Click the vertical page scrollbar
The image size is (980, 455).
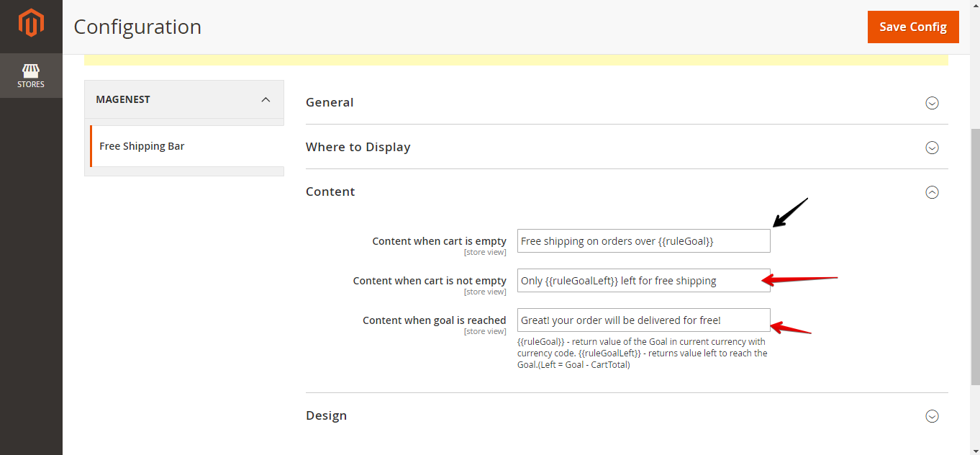pos(975,252)
